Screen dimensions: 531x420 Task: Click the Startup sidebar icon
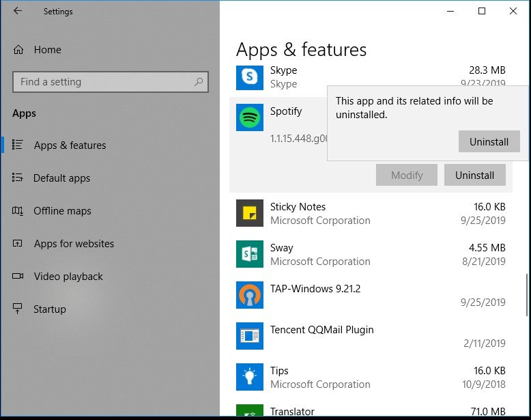pyautogui.click(x=18, y=309)
